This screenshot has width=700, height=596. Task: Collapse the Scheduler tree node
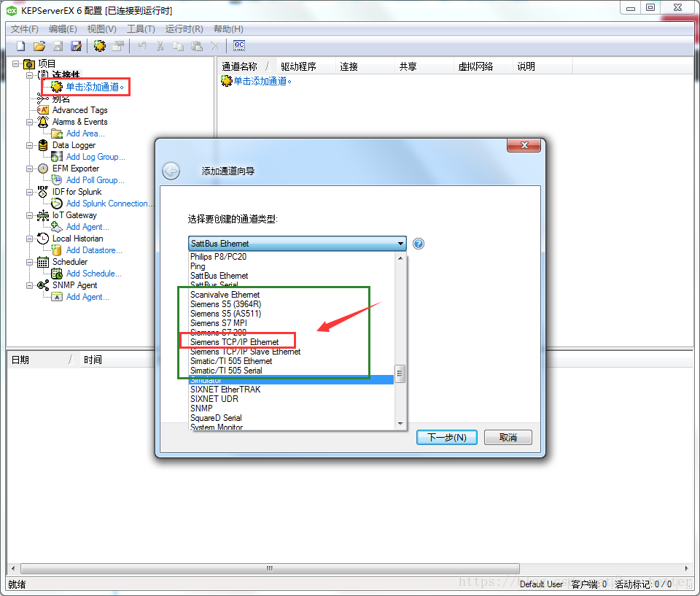pyautogui.click(x=29, y=262)
